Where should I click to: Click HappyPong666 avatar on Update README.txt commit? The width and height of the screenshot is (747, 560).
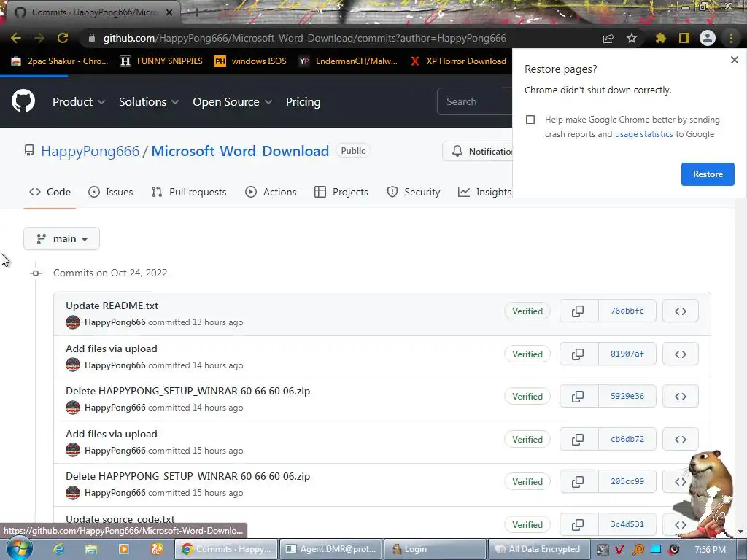click(73, 322)
